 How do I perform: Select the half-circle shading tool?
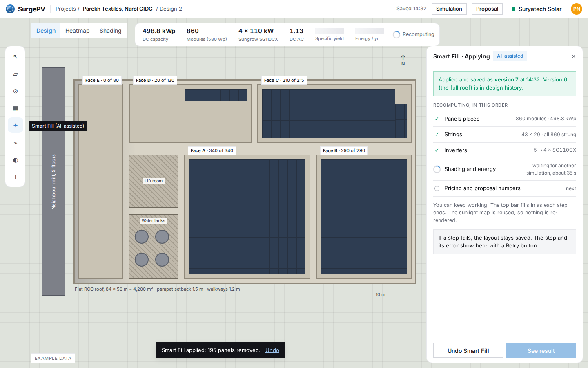[16, 160]
